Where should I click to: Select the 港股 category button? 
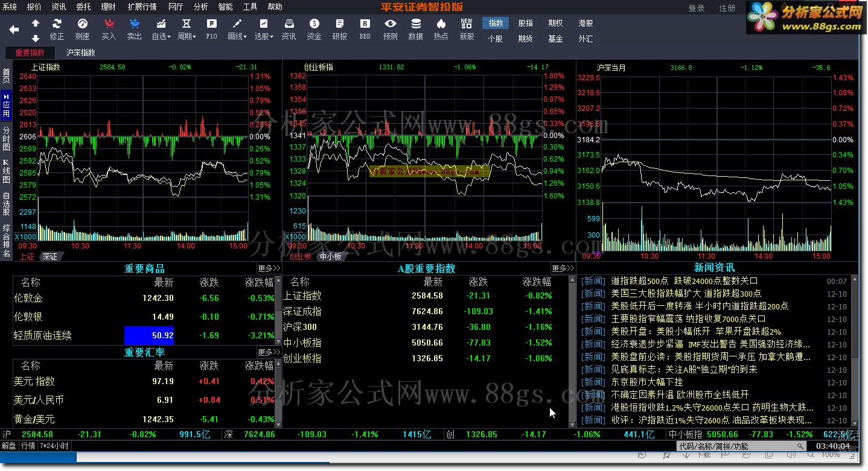click(586, 23)
